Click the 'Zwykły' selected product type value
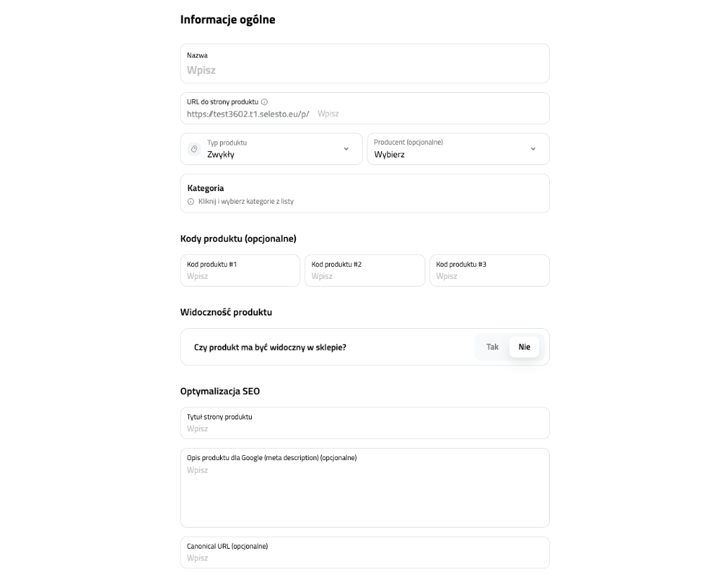This screenshot has height=588, width=703. coord(221,155)
